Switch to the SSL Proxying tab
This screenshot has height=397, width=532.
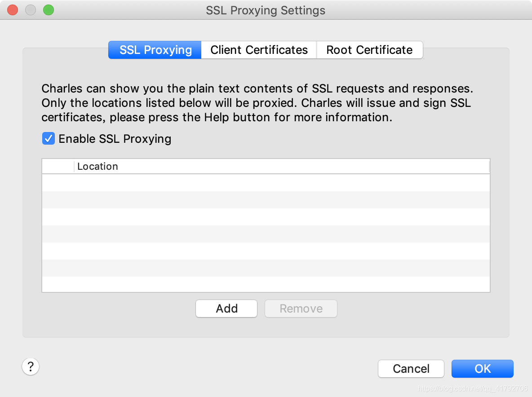point(155,50)
